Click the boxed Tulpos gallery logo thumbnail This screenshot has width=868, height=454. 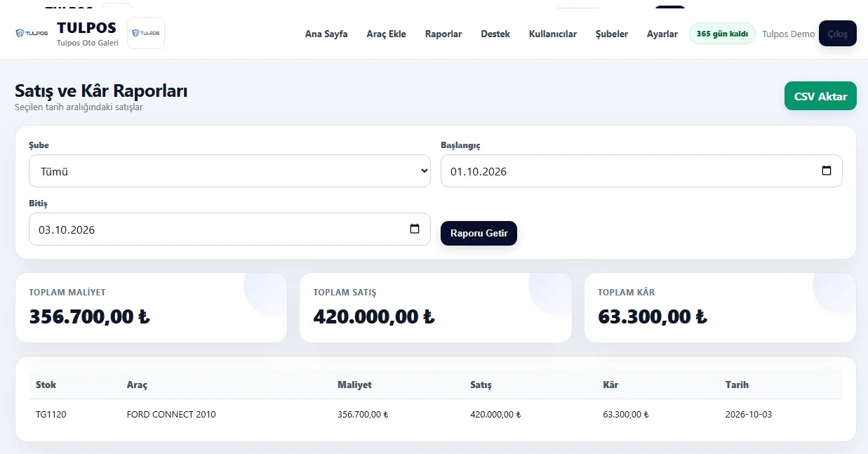pos(146,33)
